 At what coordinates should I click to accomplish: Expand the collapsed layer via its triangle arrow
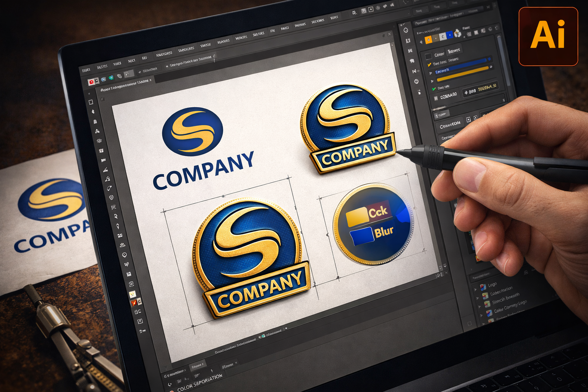[431, 72]
